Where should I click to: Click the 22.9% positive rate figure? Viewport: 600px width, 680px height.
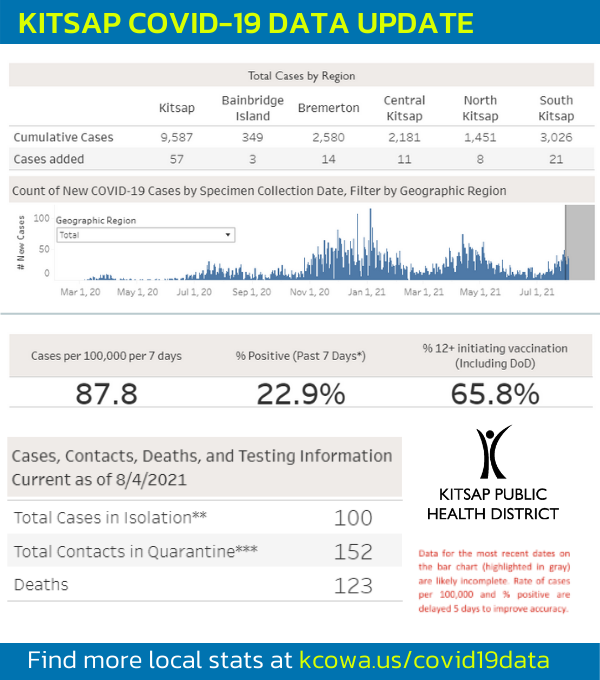(x=301, y=394)
